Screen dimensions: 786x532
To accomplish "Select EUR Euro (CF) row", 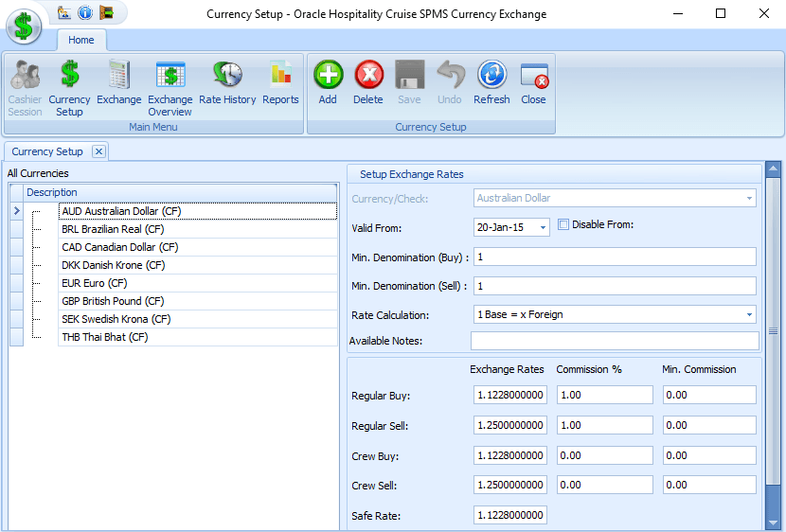I will coord(198,284).
